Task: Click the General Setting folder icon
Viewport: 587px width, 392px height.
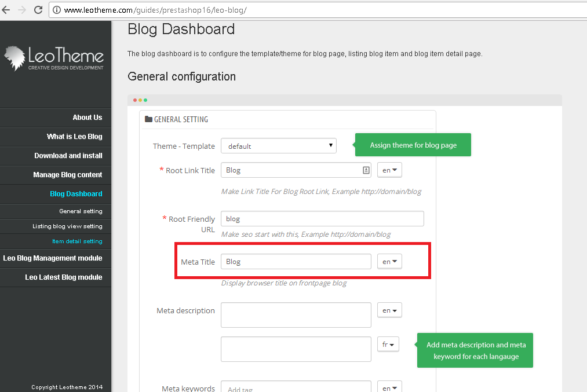Action: [149, 119]
